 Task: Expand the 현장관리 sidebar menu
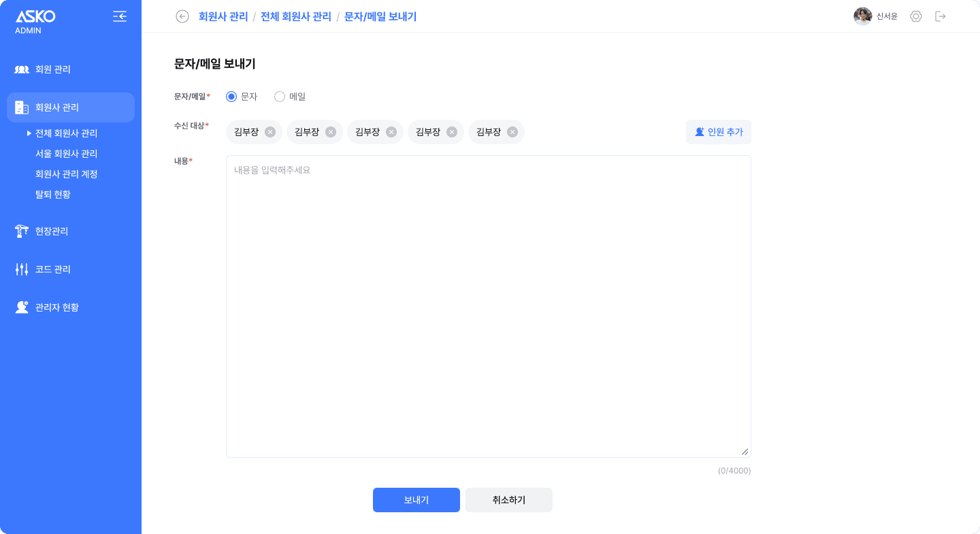(52, 231)
